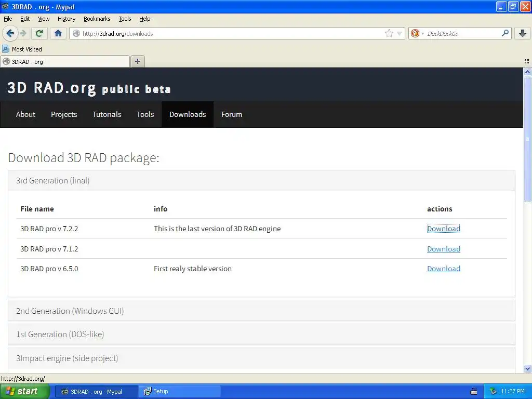This screenshot has height=399, width=532.
Task: Open the tab groups grid icon
Action: (527, 61)
